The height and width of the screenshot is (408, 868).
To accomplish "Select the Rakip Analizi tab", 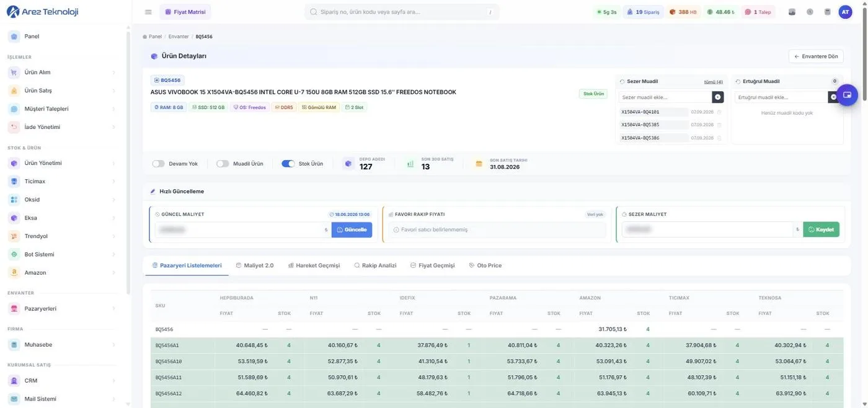I will tap(375, 265).
